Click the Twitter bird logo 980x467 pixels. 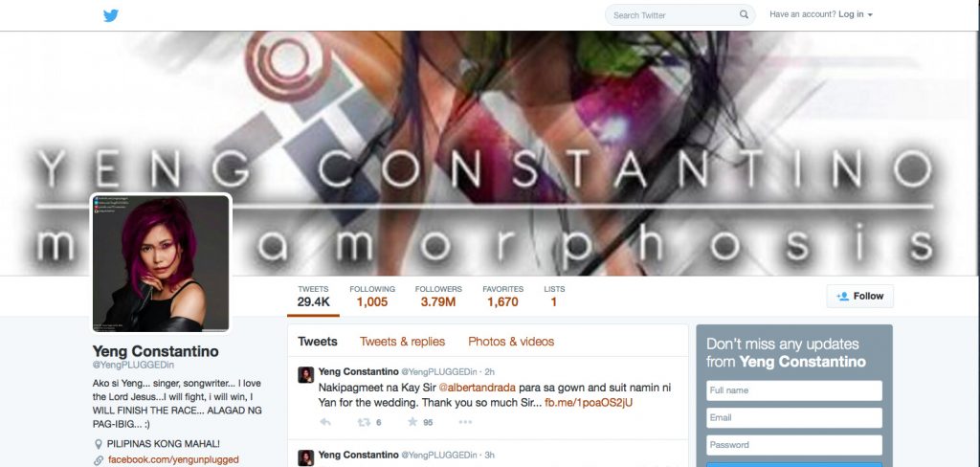coord(111,15)
